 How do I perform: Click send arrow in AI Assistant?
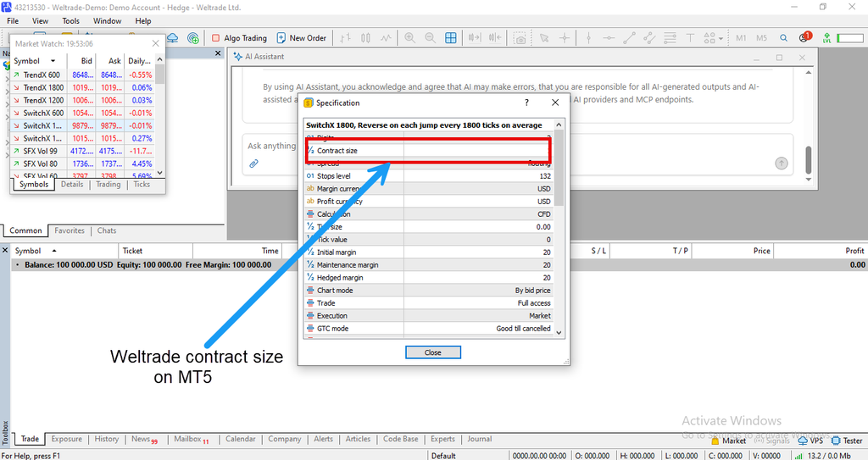point(781,163)
